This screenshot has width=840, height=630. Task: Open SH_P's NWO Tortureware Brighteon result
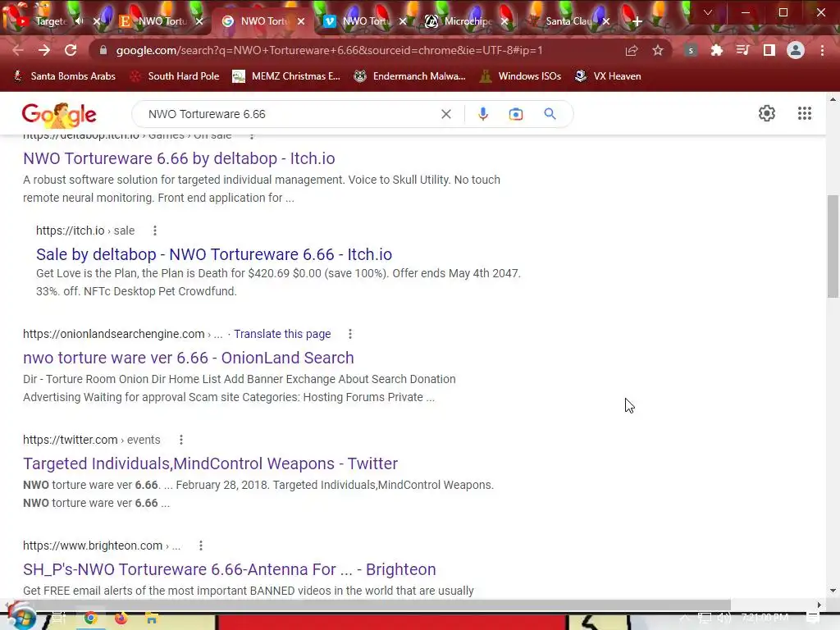tap(230, 569)
